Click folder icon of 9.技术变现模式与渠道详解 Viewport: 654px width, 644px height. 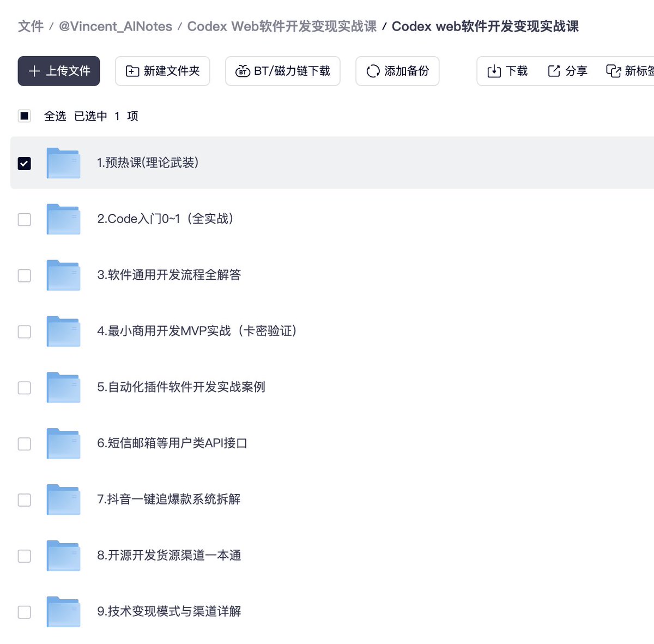point(63,612)
